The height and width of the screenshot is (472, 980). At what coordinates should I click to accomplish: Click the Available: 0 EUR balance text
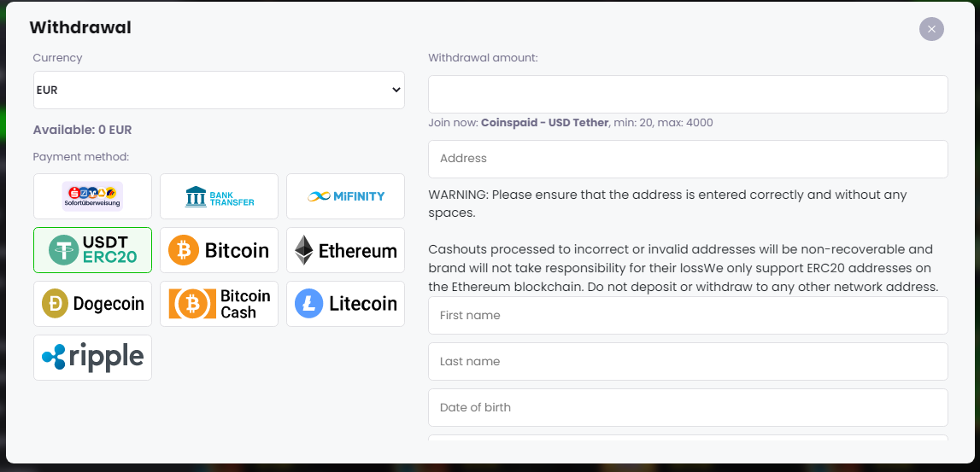82,131
